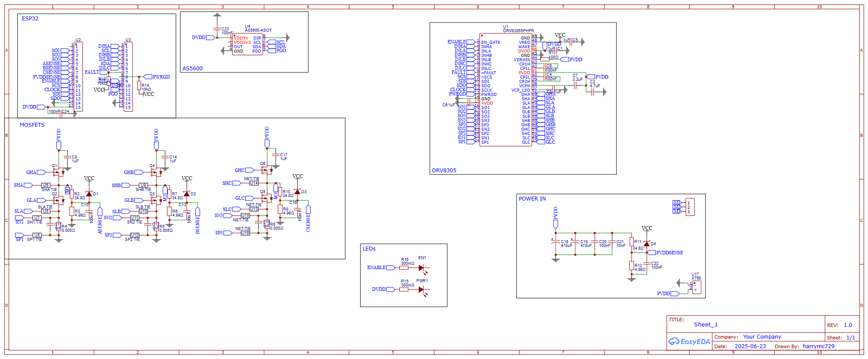This screenshot has height=359, width=868.
Task: Click the 3-pin M1/M2/M3 connector symbol
Action: pos(690,207)
